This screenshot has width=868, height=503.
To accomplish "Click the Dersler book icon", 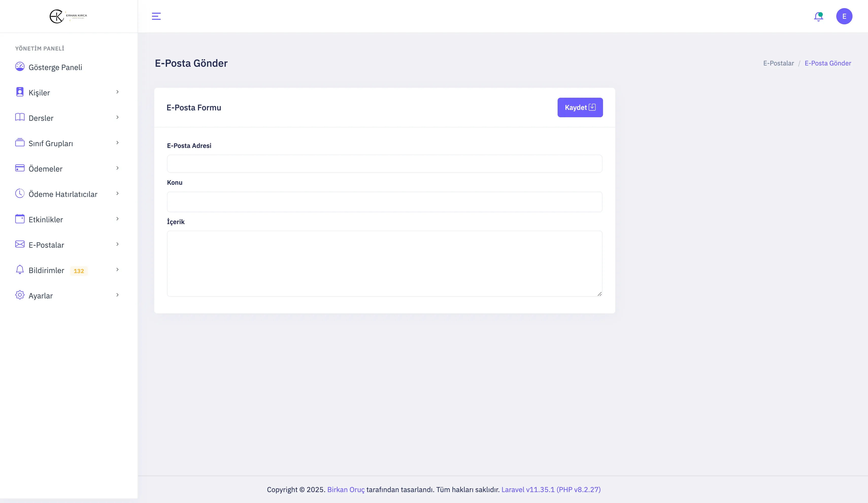I will coord(20,117).
